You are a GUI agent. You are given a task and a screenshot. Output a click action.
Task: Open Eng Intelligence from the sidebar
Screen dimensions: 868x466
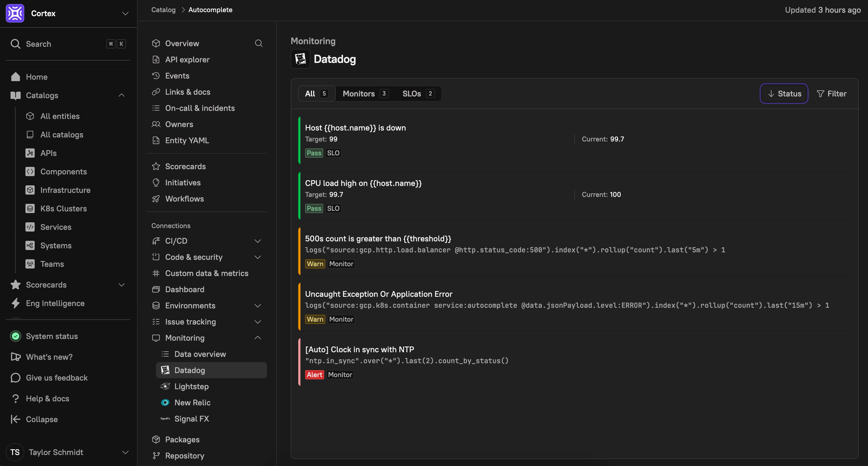tap(55, 303)
